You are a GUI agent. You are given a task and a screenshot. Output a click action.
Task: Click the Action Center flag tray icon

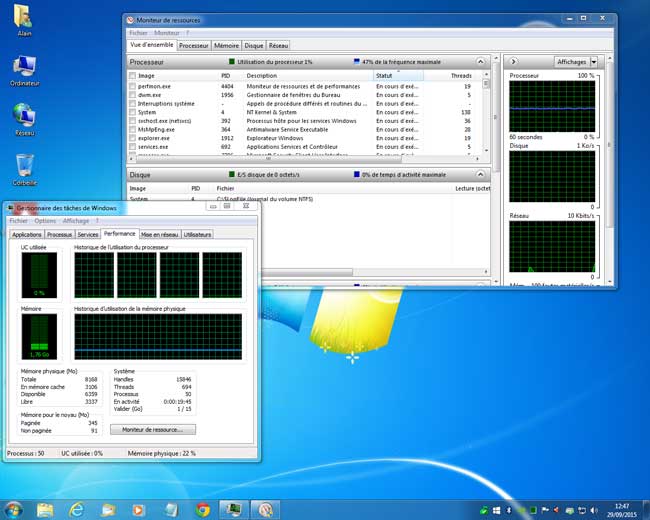click(x=545, y=510)
